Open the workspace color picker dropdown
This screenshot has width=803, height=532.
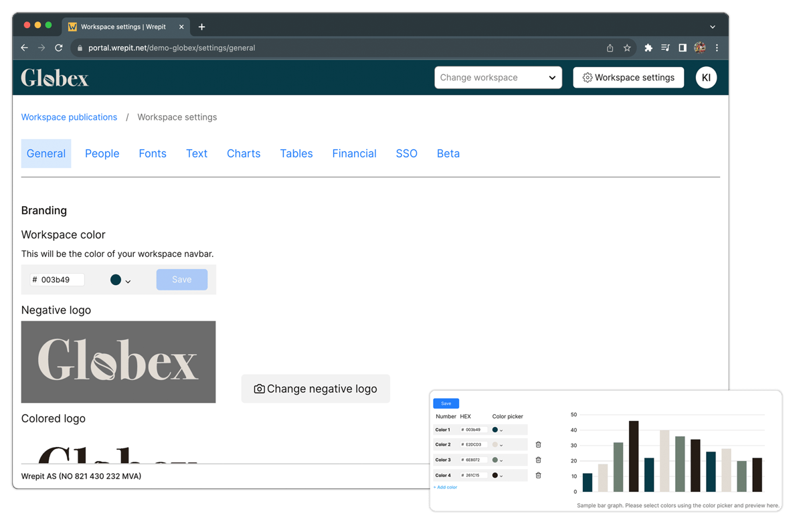point(128,281)
